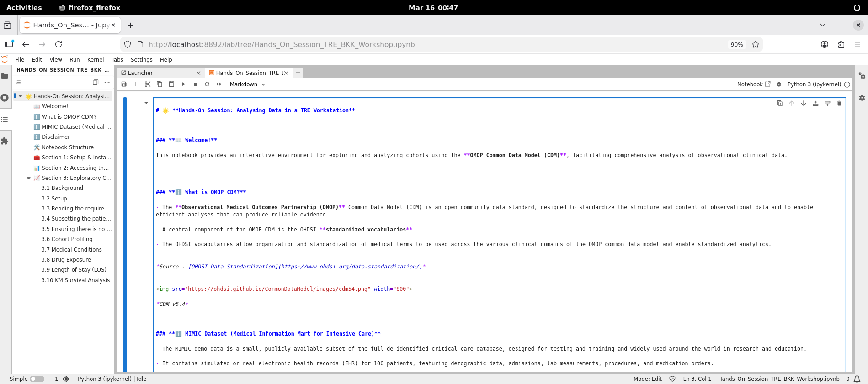The height and width of the screenshot is (384, 868).
Task: Open the Ubuntu Activities overview
Action: (x=24, y=8)
